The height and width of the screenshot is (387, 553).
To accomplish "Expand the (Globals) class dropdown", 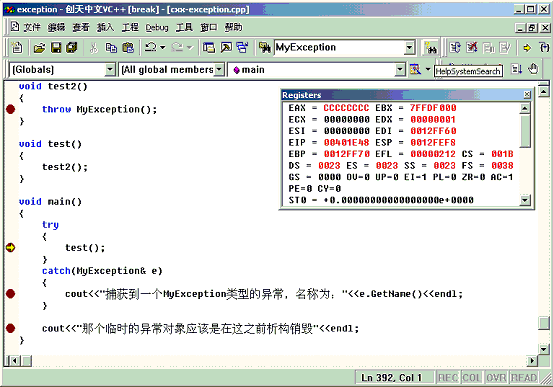I will click(x=110, y=69).
